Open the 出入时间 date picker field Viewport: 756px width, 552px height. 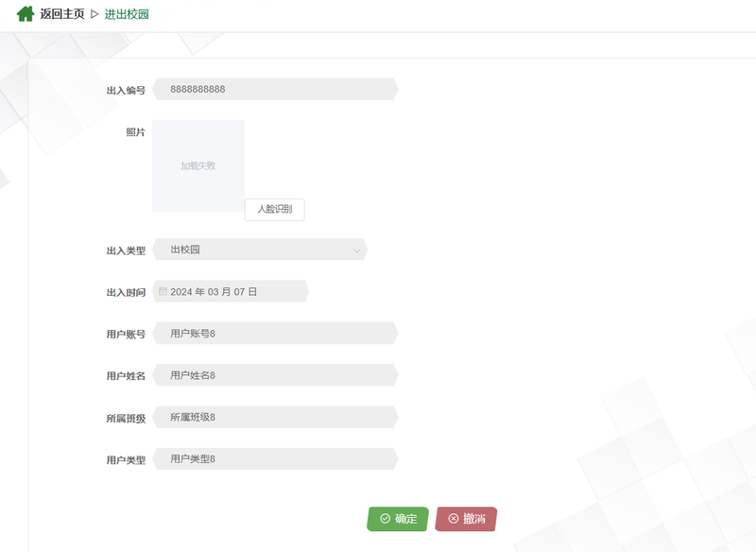click(231, 291)
